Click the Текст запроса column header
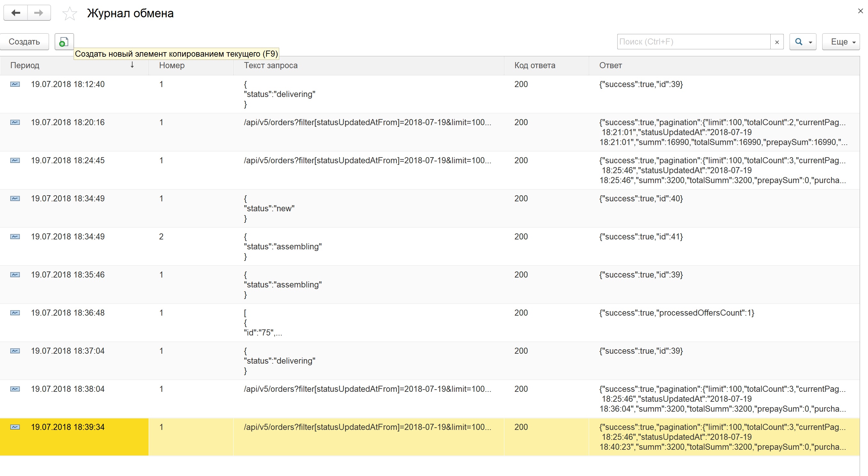Image resolution: width=868 pixels, height=476 pixels. pyautogui.click(x=271, y=65)
